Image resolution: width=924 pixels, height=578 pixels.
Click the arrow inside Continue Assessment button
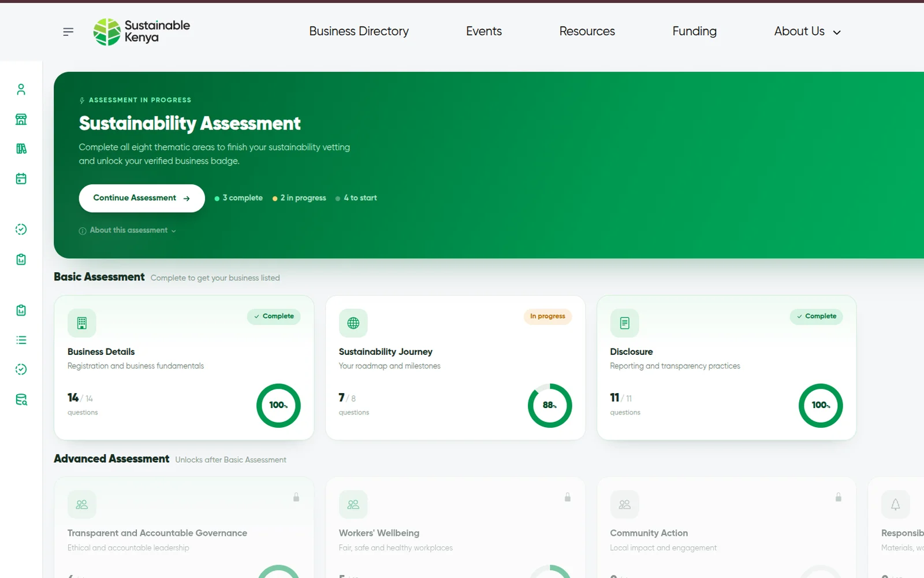187,198
